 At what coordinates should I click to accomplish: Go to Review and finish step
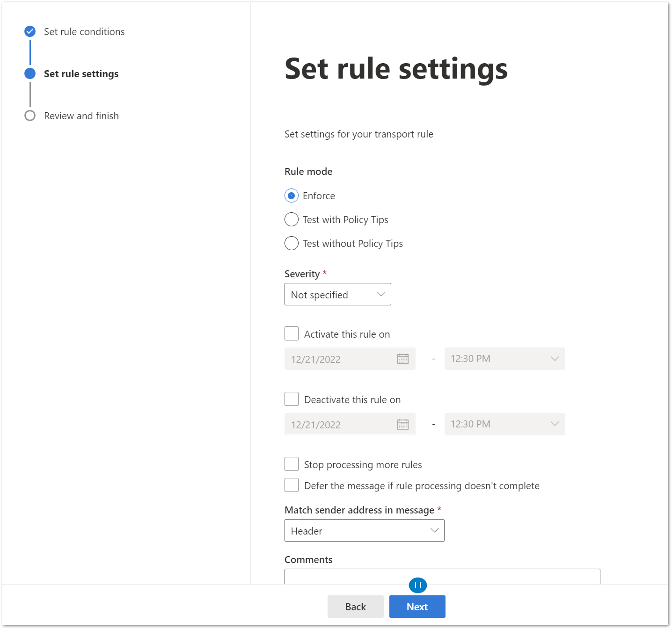(81, 116)
